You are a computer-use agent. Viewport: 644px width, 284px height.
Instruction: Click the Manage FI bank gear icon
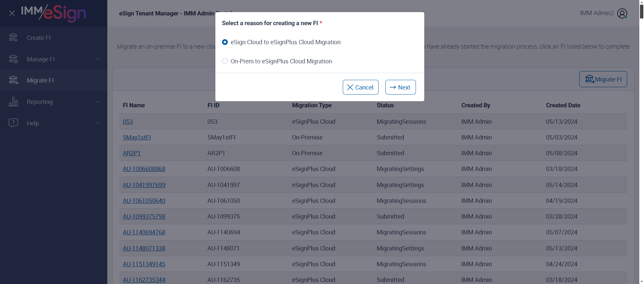tap(13, 59)
